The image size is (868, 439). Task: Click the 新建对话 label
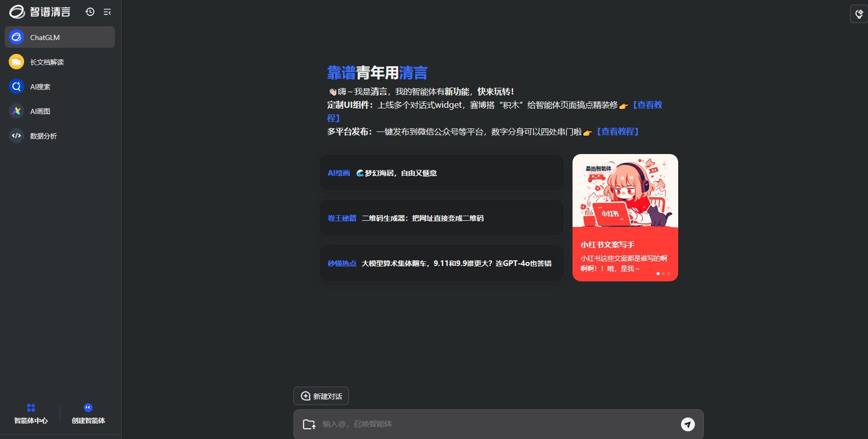327,396
